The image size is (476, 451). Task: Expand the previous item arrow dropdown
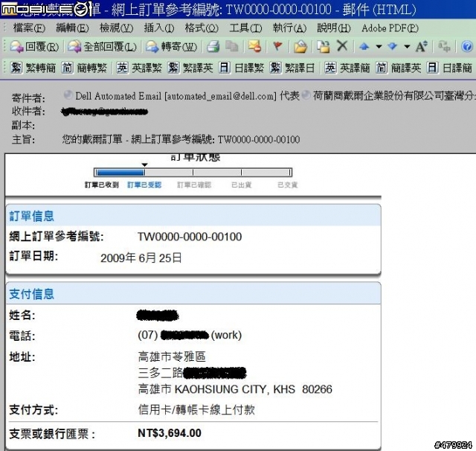click(379, 46)
